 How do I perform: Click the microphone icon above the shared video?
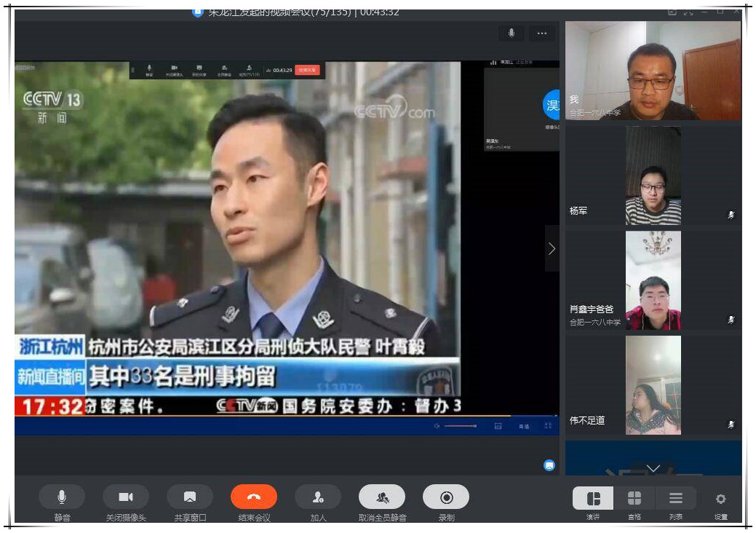pos(512,33)
